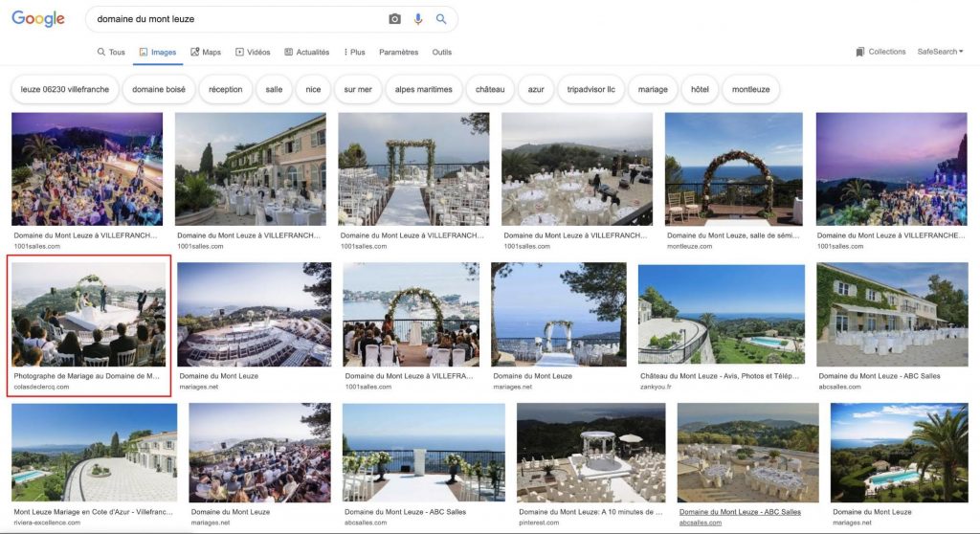Viewport: 980px width, 534px height.
Task: Expand the SafeSearch dropdown
Action: (940, 52)
